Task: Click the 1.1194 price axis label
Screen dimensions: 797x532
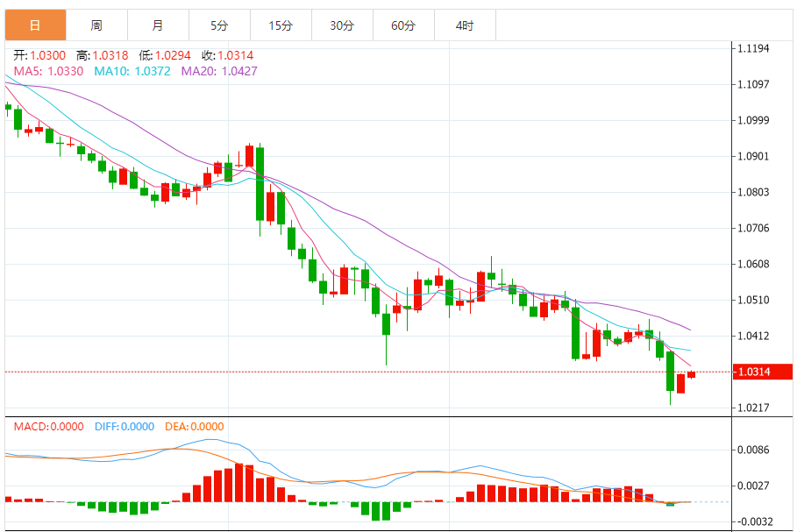Action: [753, 48]
